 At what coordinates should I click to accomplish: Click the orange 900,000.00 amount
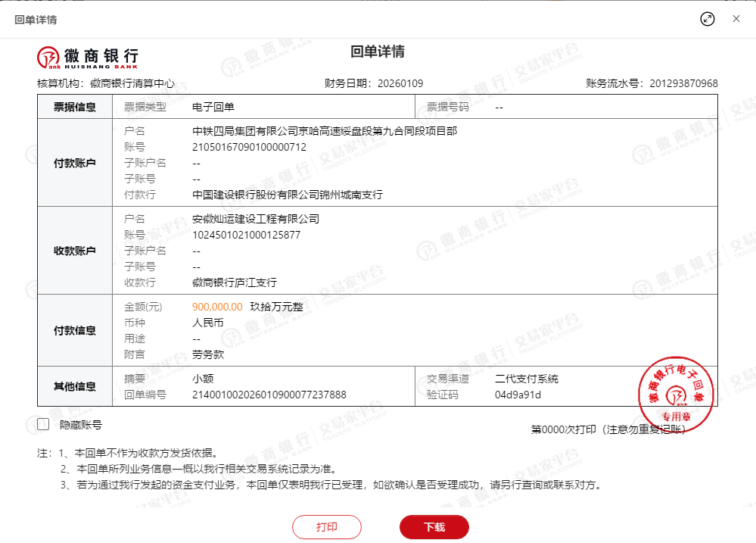(217, 307)
